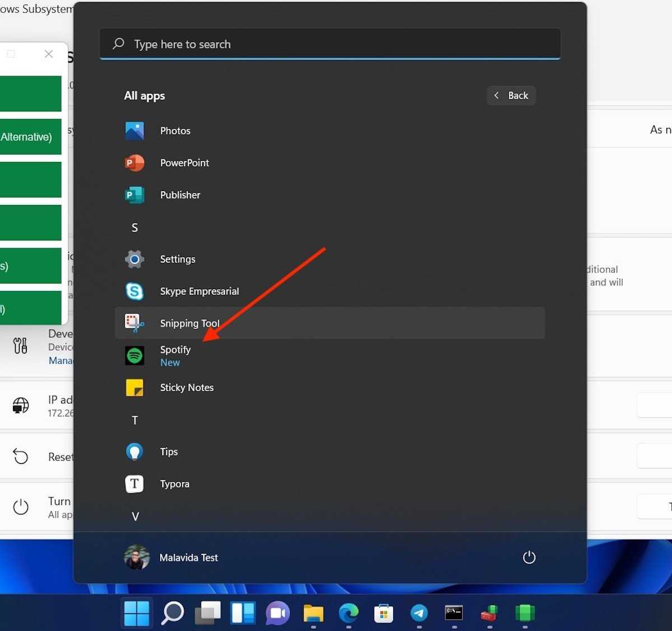This screenshot has height=631, width=672.
Task: Open the Photos app
Action: (175, 131)
